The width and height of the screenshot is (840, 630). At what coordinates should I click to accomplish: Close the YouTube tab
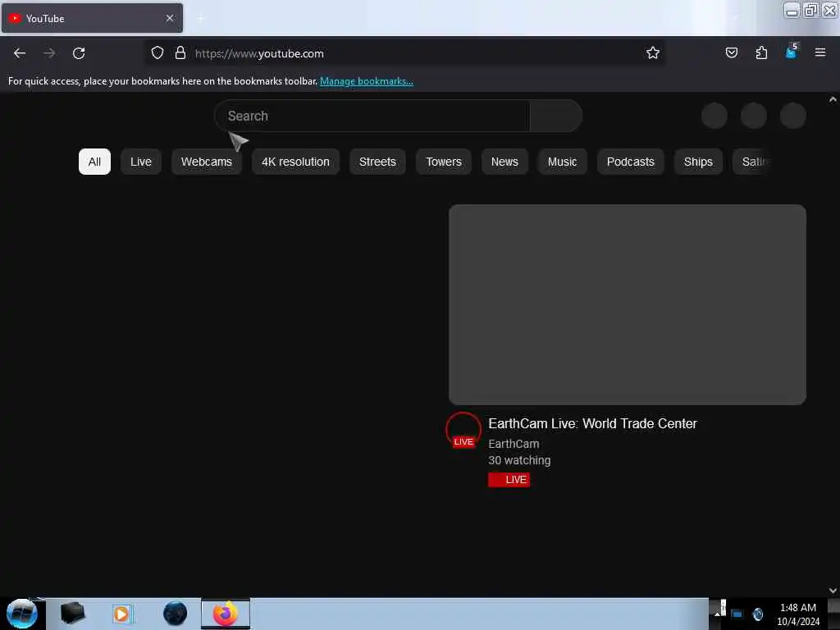coord(170,18)
